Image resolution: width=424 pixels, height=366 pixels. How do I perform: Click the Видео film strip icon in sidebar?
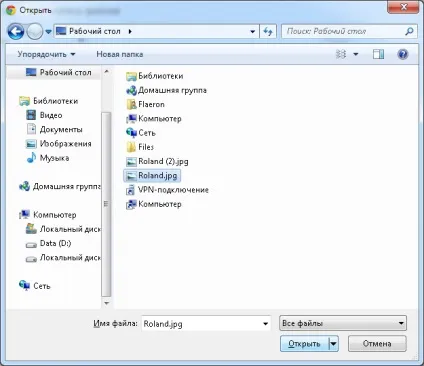coord(31,115)
